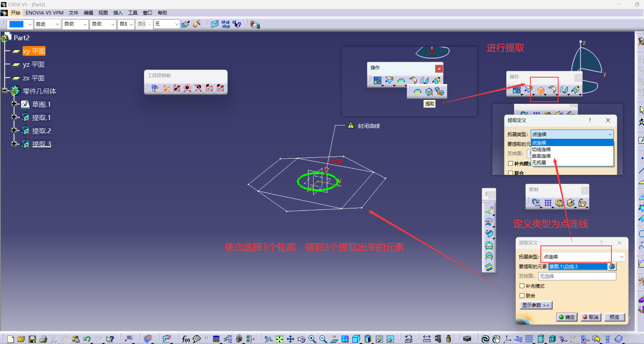This screenshot has width=644, height=344.
Task: Click the 显示参数 >> button
Action: click(536, 305)
